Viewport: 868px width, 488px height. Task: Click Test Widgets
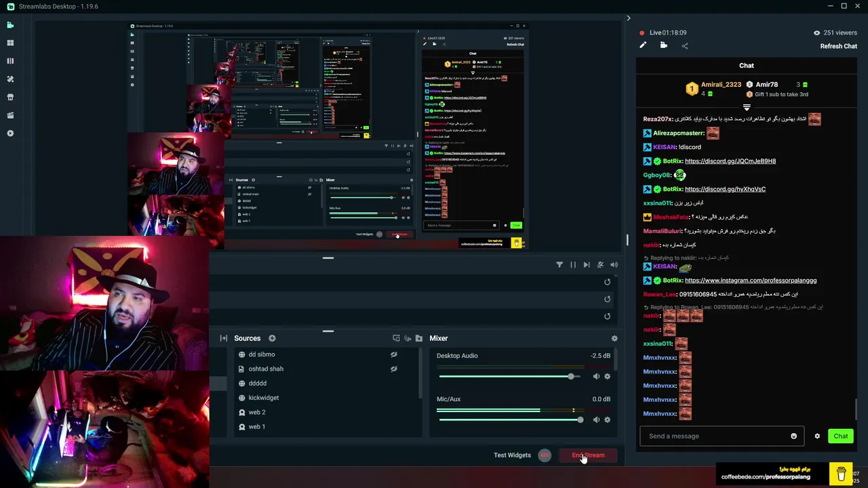(x=512, y=455)
